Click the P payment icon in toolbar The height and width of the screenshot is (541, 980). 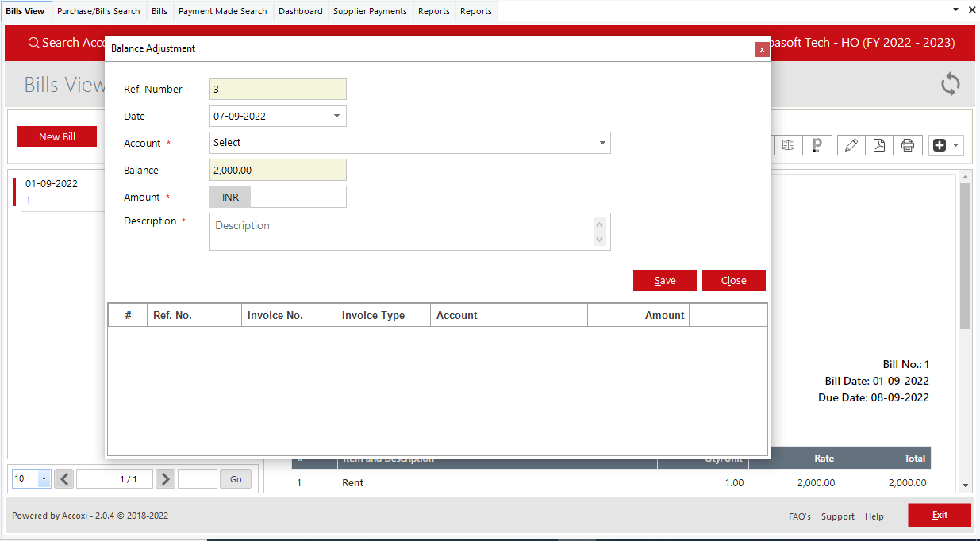pyautogui.click(x=816, y=145)
